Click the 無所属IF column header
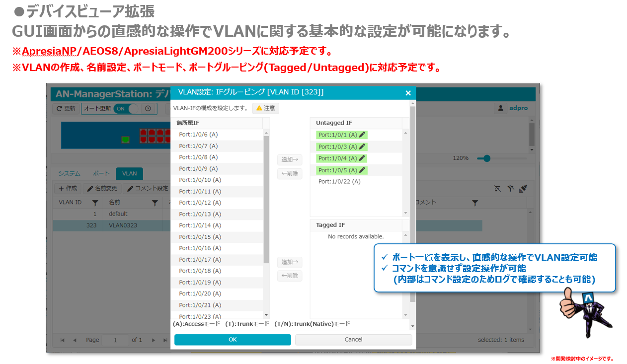 pyautogui.click(x=217, y=123)
